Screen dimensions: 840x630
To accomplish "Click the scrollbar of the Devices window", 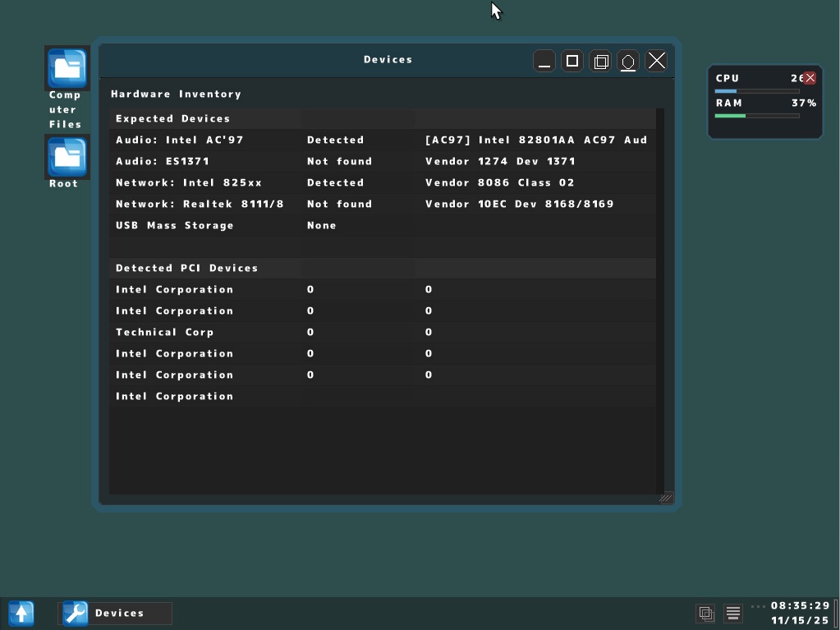I will (663, 287).
